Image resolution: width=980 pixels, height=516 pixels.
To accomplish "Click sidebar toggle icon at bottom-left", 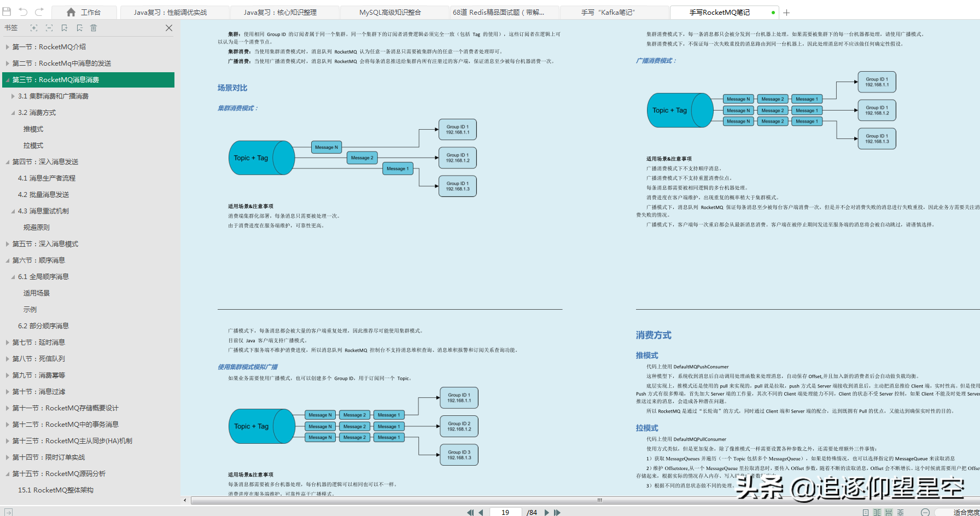I will (x=8, y=512).
